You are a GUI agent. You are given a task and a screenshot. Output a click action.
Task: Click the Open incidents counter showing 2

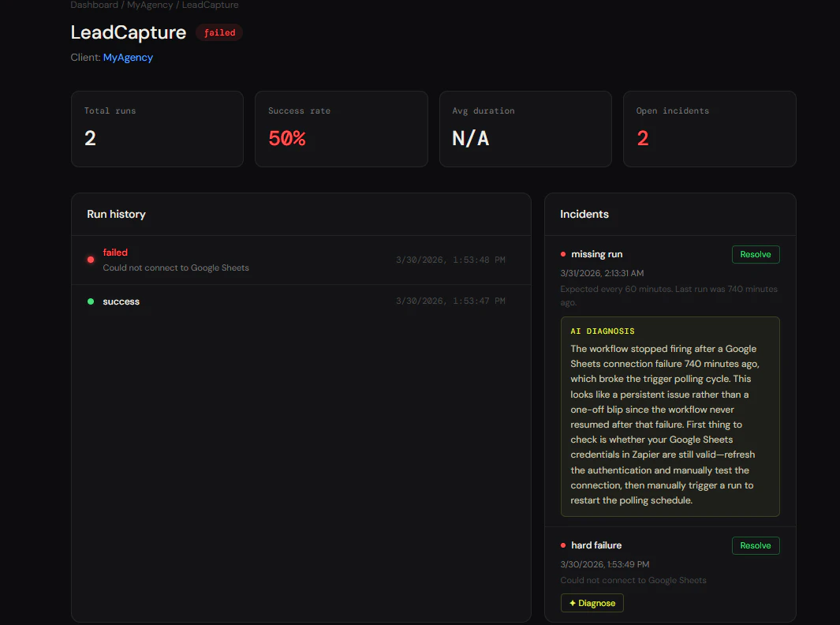click(709, 129)
